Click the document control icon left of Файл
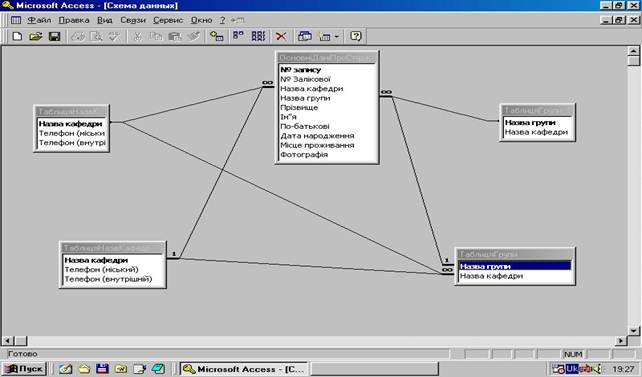This screenshot has height=377, width=642. (16, 20)
